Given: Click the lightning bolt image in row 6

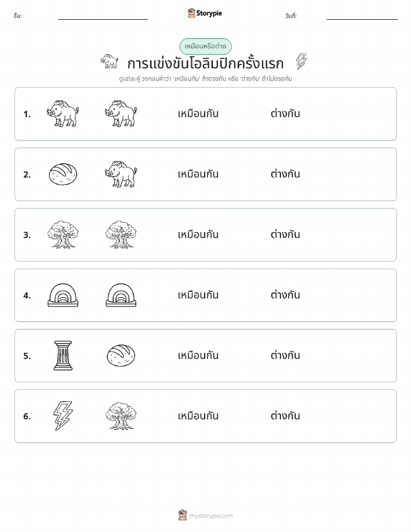Looking at the screenshot, I should pos(63,416).
